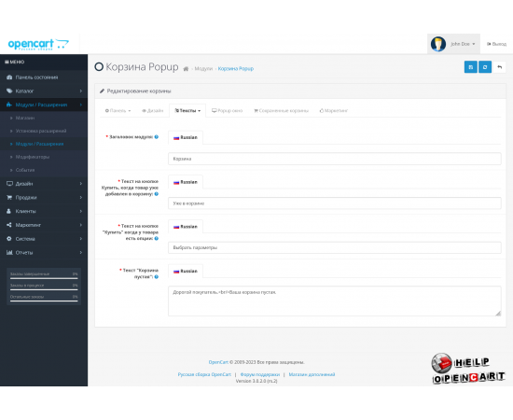The image size is (513, 420).
Task: Click help icon for already-in-cart text label
Action: pyautogui.click(x=157, y=194)
